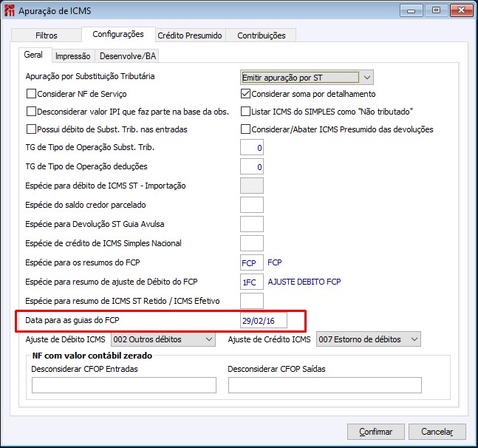Screen dimensions: 478x448
Task: Switch to the Desenvolve/BA sub-tab
Action: pos(128,56)
